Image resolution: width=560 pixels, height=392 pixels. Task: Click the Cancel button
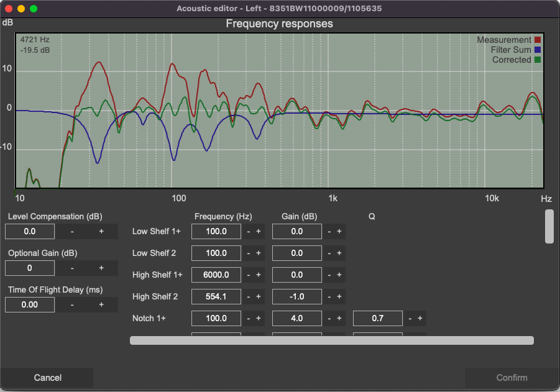[x=48, y=377]
